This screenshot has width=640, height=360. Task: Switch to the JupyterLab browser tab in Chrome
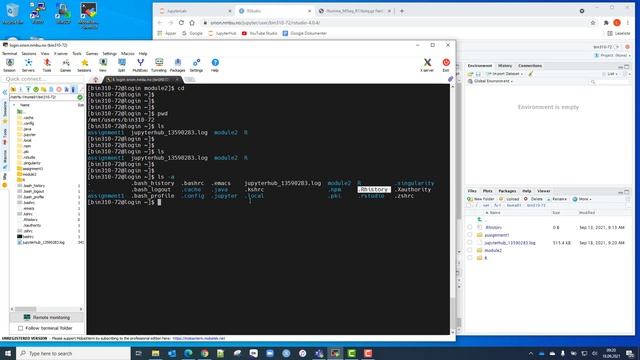pyautogui.click(x=195, y=11)
